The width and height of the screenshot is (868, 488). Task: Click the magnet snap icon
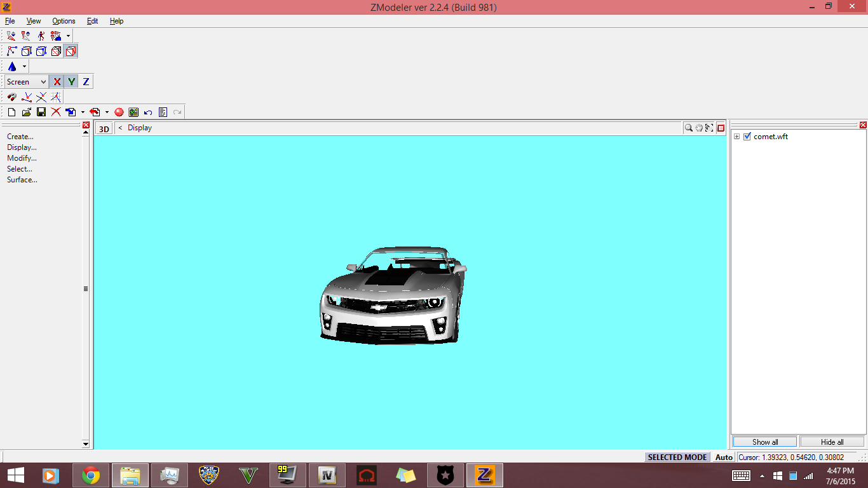11,97
